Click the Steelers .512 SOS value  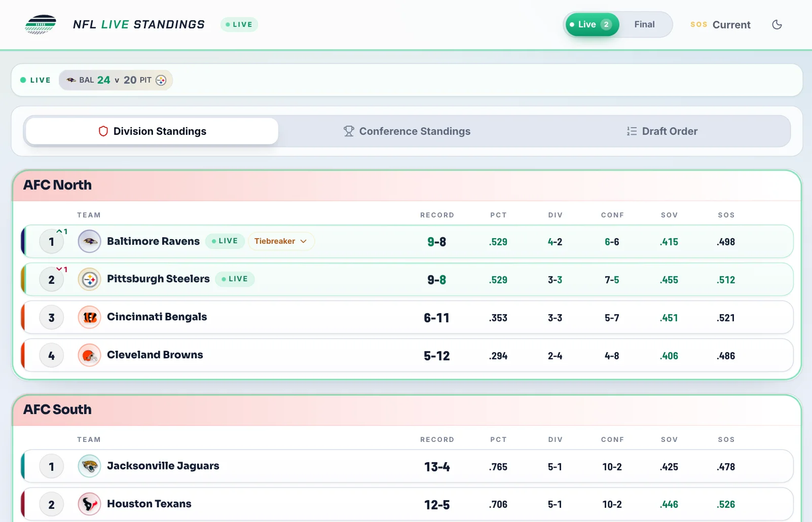click(726, 280)
